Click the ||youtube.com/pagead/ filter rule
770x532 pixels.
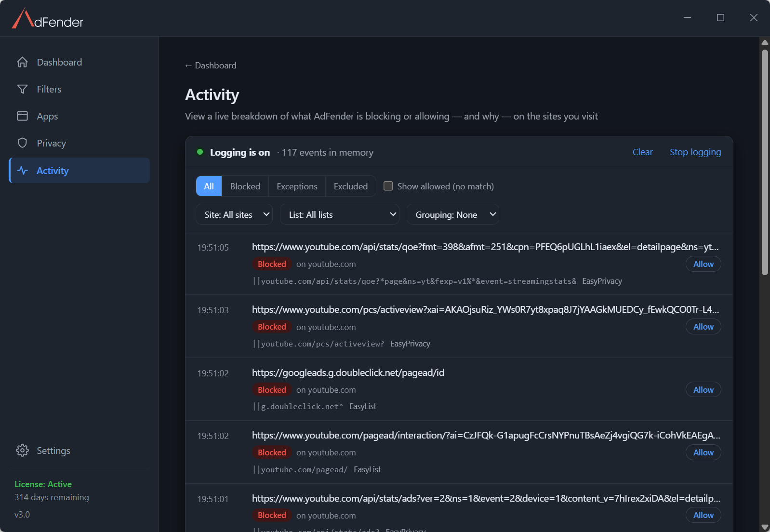pos(300,470)
